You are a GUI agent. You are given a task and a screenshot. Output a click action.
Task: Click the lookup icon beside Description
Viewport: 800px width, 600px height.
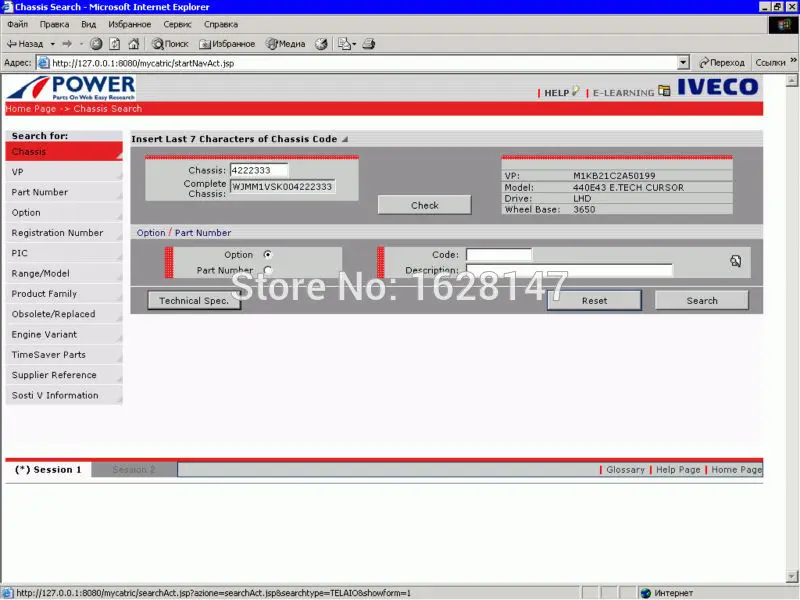pos(735,261)
